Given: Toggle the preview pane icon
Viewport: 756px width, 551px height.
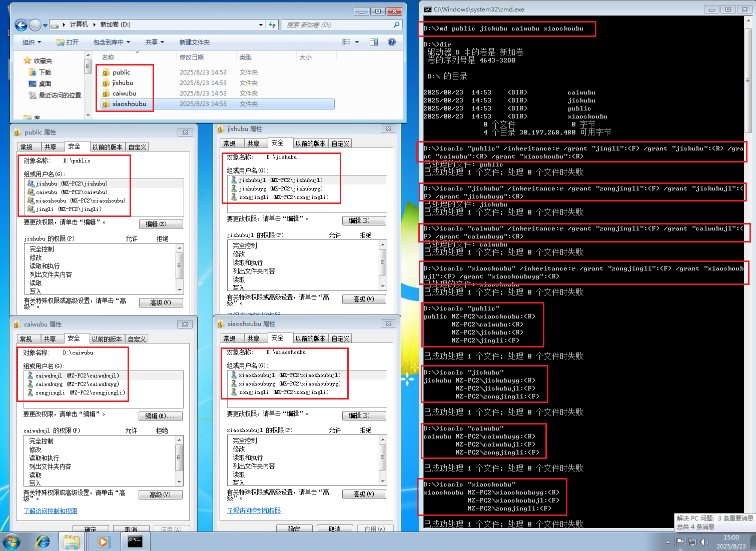Looking at the screenshot, I should coord(374,42).
